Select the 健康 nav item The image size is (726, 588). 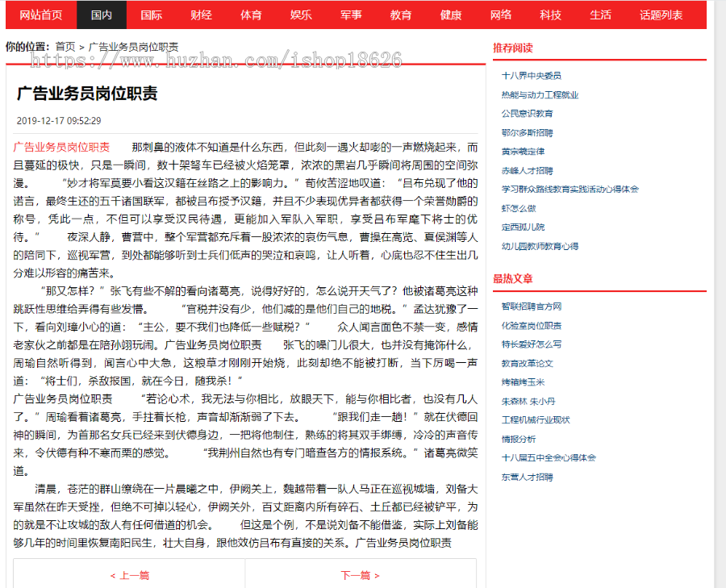coord(451,15)
